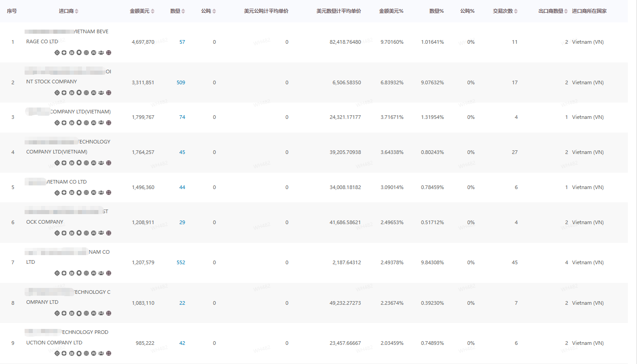Click the last purple round icon in row 7
This screenshot has width=637, height=364.
108,273
